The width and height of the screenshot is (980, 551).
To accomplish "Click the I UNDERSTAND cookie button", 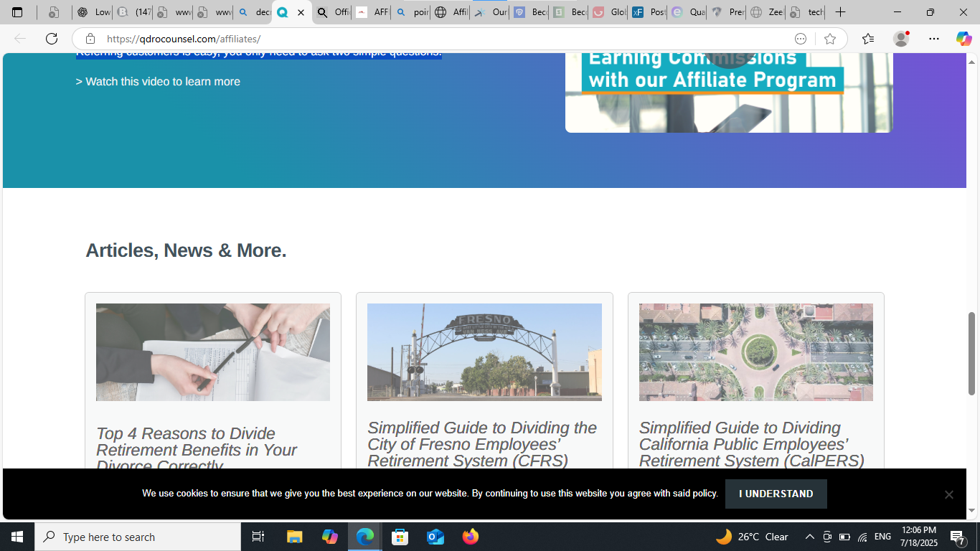I will click(776, 494).
